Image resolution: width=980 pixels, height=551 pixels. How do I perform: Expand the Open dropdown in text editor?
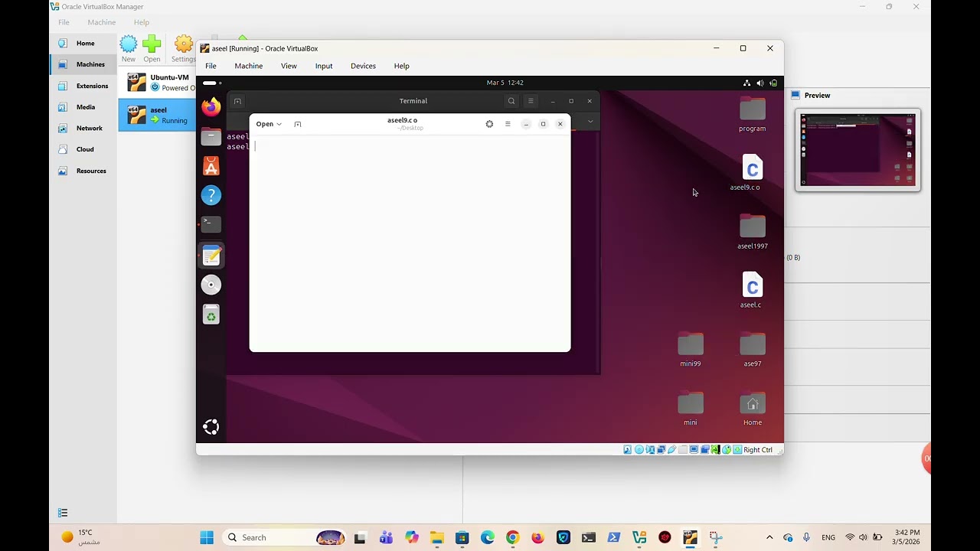click(x=269, y=124)
